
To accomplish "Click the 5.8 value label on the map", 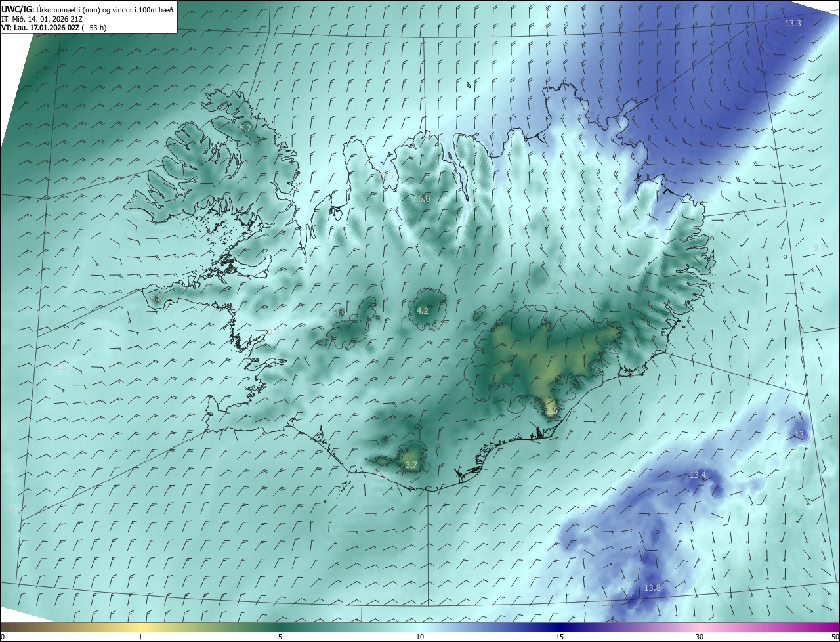I will pos(156,299).
